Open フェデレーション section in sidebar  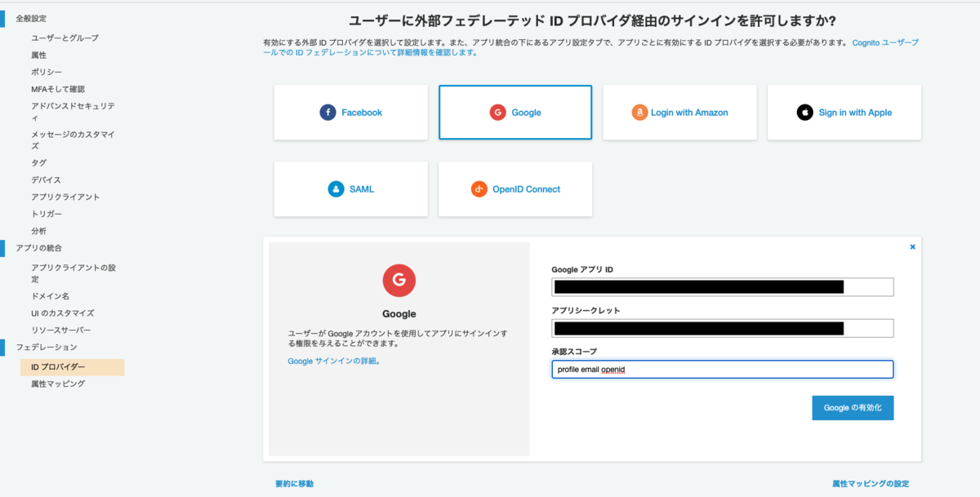46,348
